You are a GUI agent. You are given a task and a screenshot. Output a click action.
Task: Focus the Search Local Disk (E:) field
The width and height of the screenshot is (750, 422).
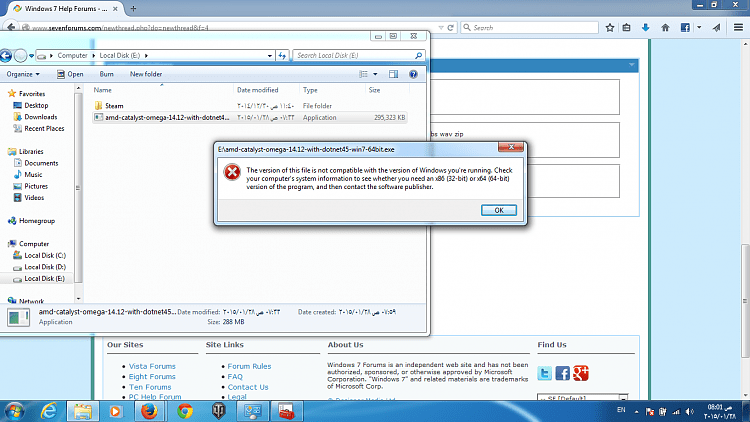click(x=354, y=56)
